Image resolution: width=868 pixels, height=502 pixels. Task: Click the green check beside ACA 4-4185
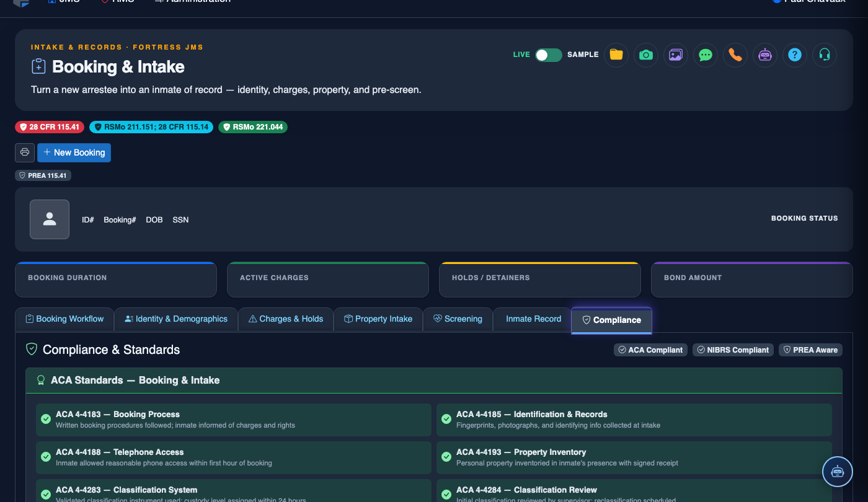click(446, 419)
